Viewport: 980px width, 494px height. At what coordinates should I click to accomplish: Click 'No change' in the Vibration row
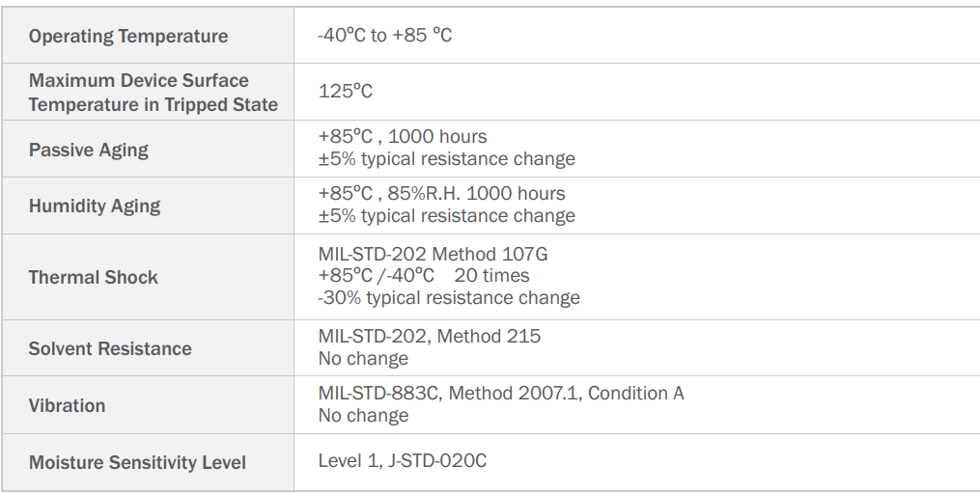(363, 416)
